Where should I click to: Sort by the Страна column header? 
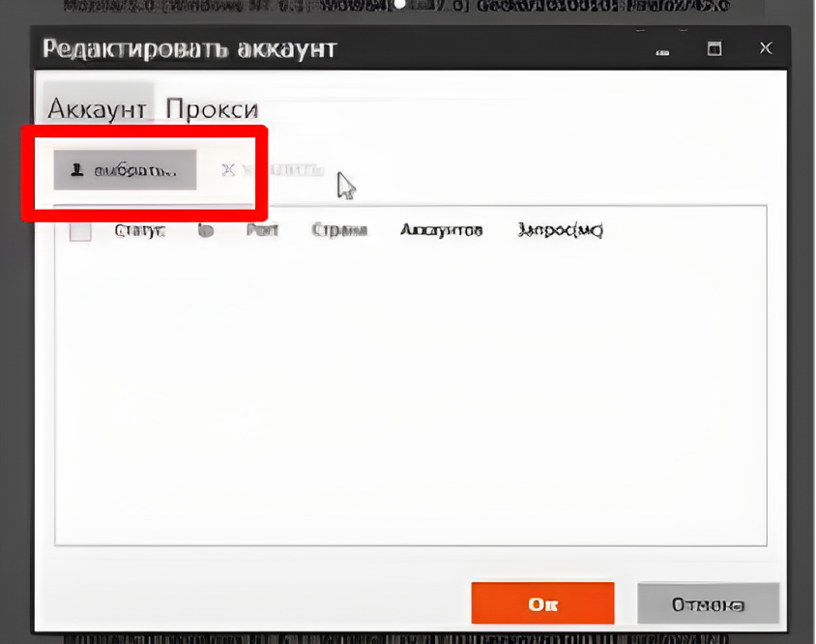[339, 230]
